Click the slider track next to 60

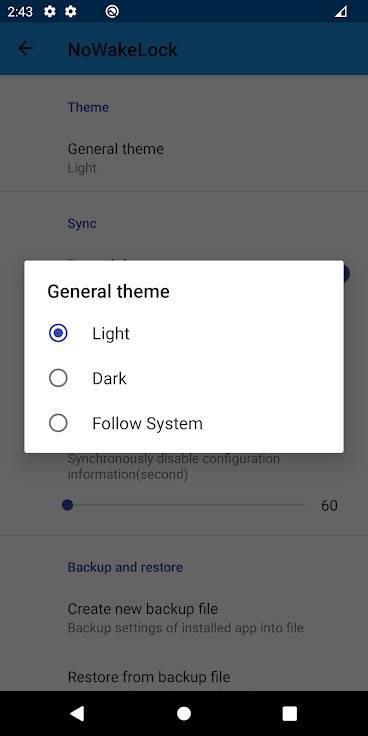186,506
